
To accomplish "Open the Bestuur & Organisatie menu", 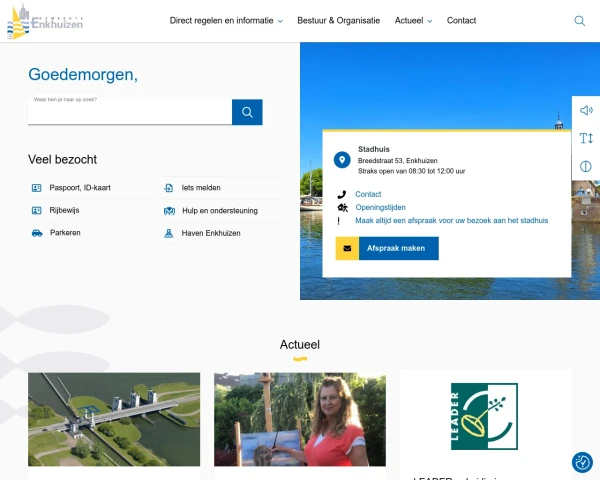I will 339,21.
